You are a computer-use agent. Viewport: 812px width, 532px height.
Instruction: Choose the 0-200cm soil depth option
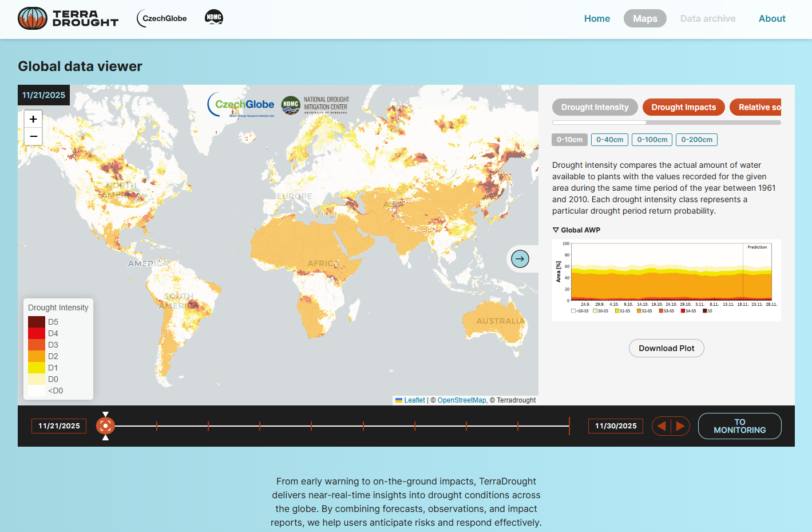[x=696, y=140]
